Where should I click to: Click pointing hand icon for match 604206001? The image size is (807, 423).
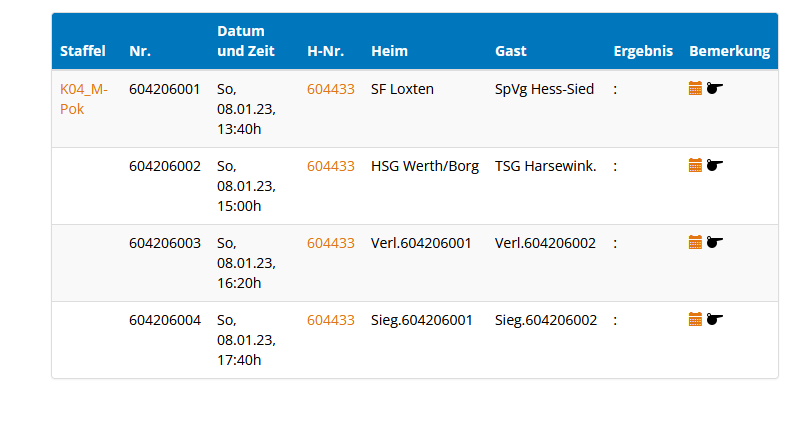pyautogui.click(x=714, y=88)
